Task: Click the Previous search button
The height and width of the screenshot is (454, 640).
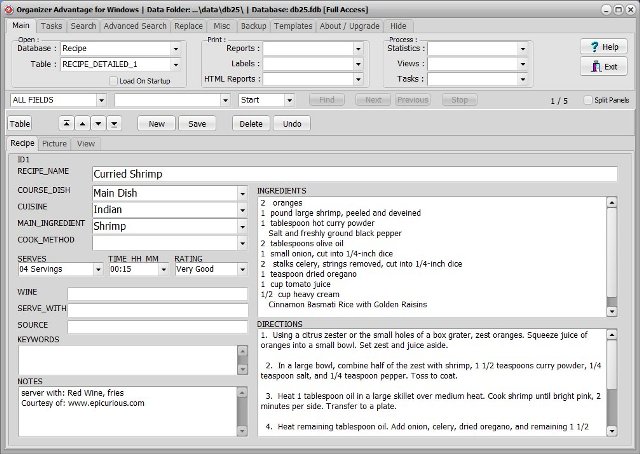Action: pos(413,100)
